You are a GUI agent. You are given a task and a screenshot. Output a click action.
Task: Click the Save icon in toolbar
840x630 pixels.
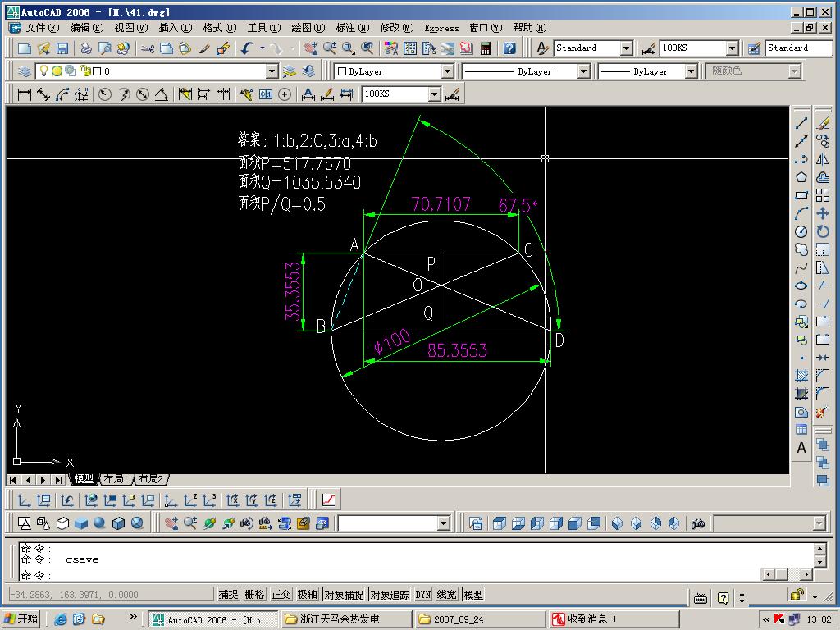pyautogui.click(x=62, y=48)
